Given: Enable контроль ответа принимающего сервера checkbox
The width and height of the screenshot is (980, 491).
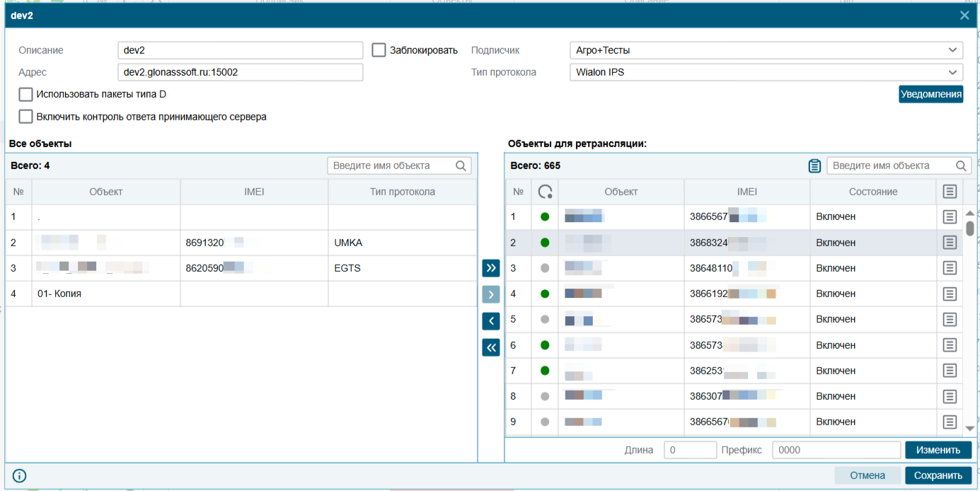Looking at the screenshot, I should click(26, 117).
